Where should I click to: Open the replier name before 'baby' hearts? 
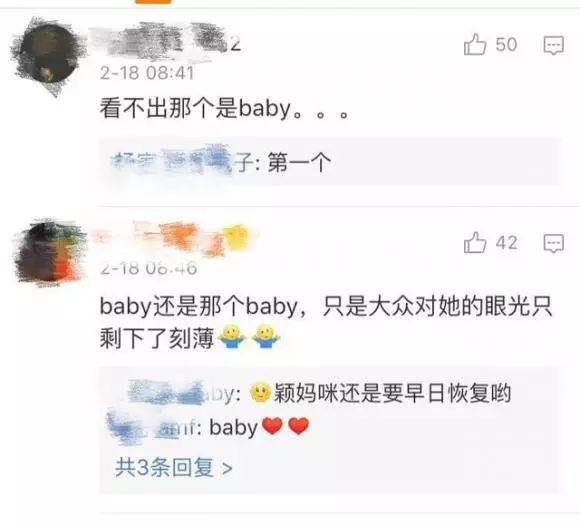pos(152,428)
